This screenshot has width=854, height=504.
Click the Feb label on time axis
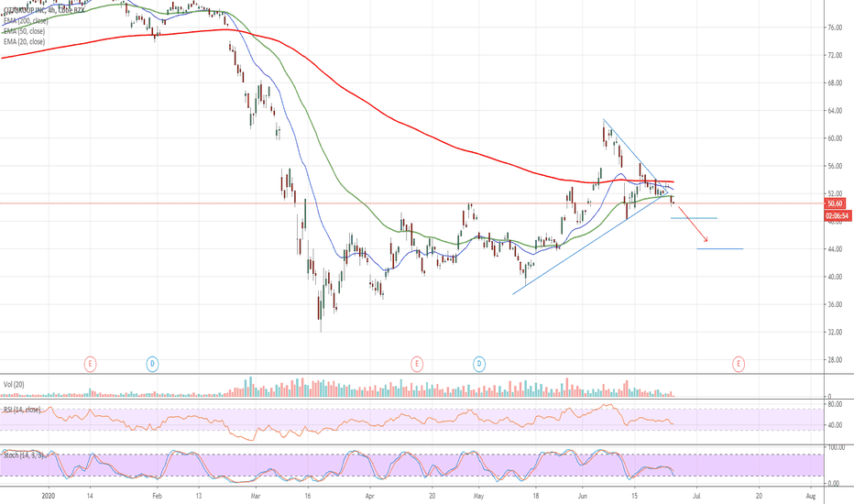157,496
